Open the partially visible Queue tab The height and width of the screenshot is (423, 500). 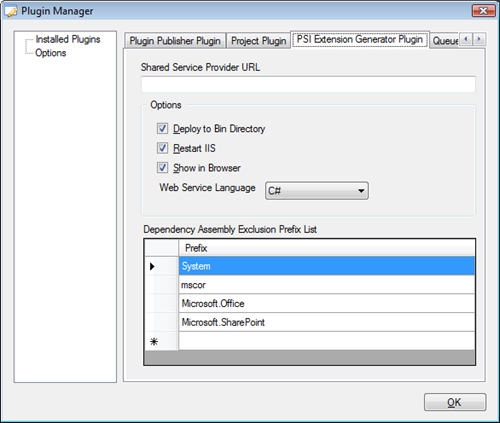coord(445,41)
